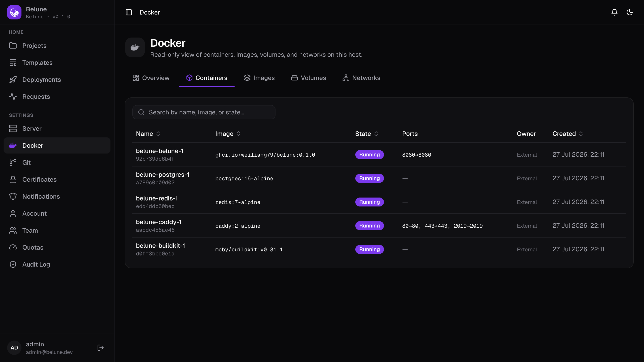
Task: Click the logout icon beside admin
Action: click(x=100, y=347)
